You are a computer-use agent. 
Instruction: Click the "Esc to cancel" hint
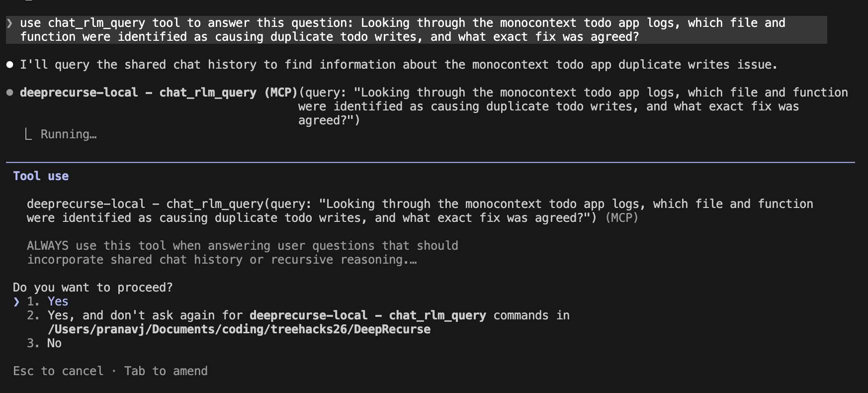(58, 371)
